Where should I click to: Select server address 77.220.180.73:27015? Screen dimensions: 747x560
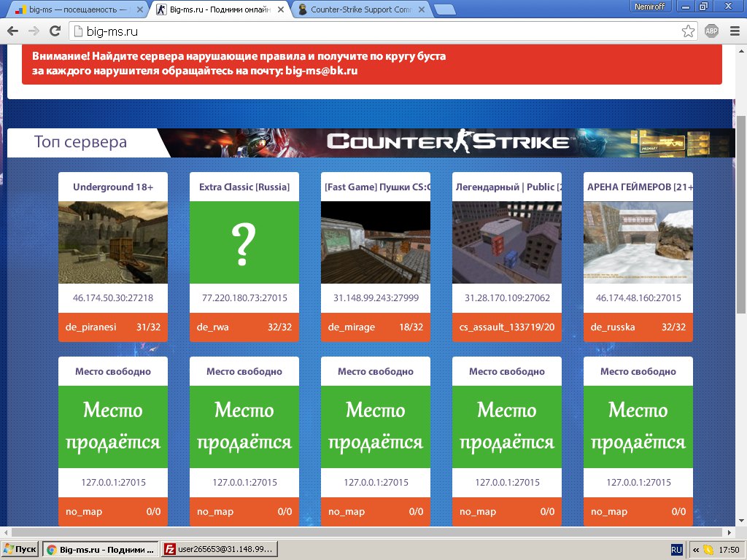tap(244, 298)
